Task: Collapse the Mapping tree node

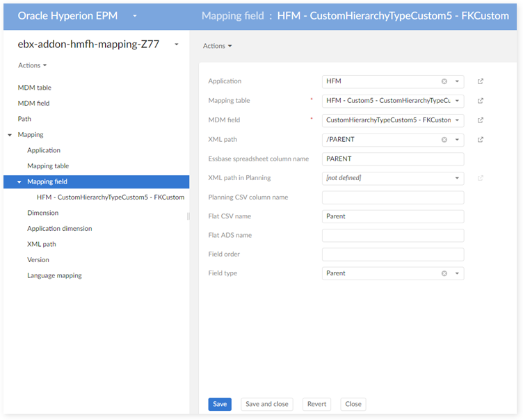Action: pyautogui.click(x=10, y=135)
